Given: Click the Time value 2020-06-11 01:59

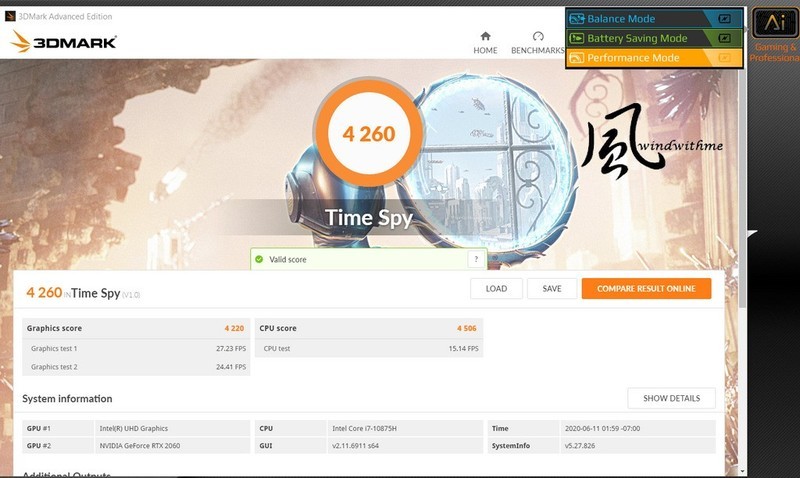Looking at the screenshot, I should [x=603, y=429].
